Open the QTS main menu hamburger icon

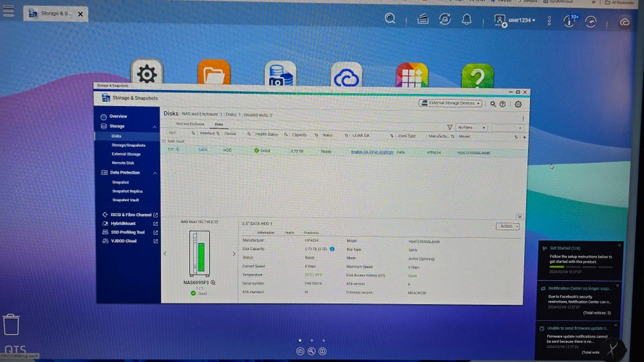[x=8, y=11]
